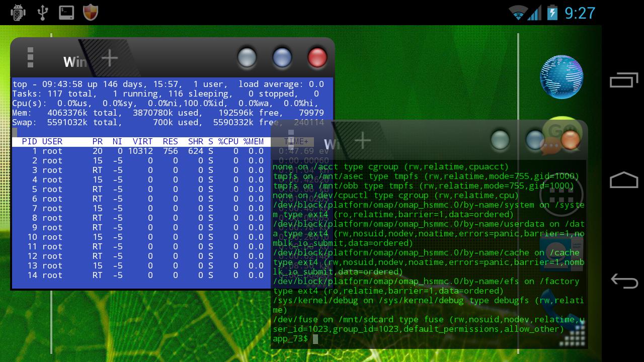The image size is (644, 362).
Task: Click orange round button on green terminal window
Action: (x=570, y=140)
